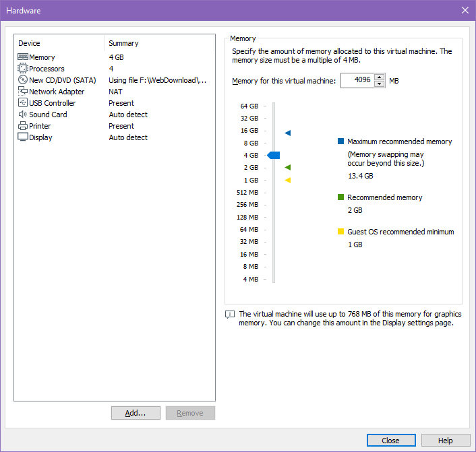Click the Present summary for Printer
The height and width of the screenshot is (452, 476).
[x=121, y=126]
